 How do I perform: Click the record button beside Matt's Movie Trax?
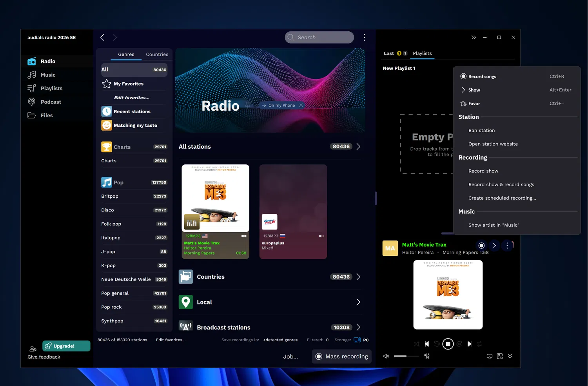click(482, 246)
